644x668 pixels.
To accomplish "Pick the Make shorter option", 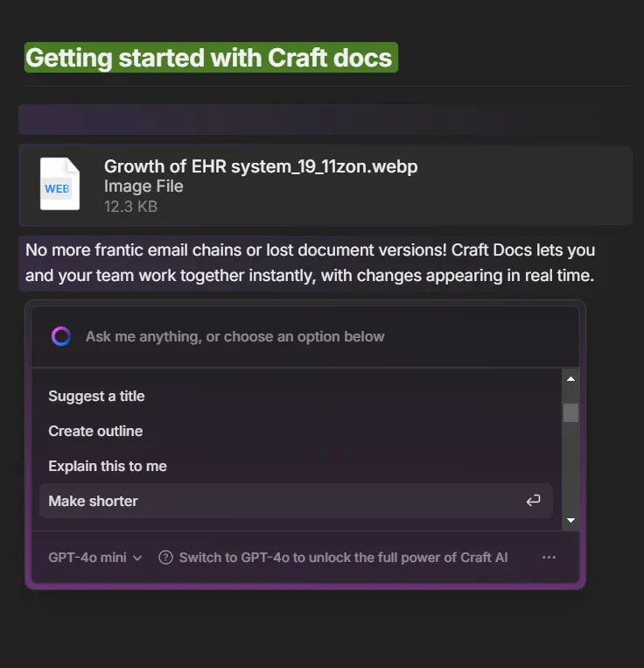I will 94,502.
